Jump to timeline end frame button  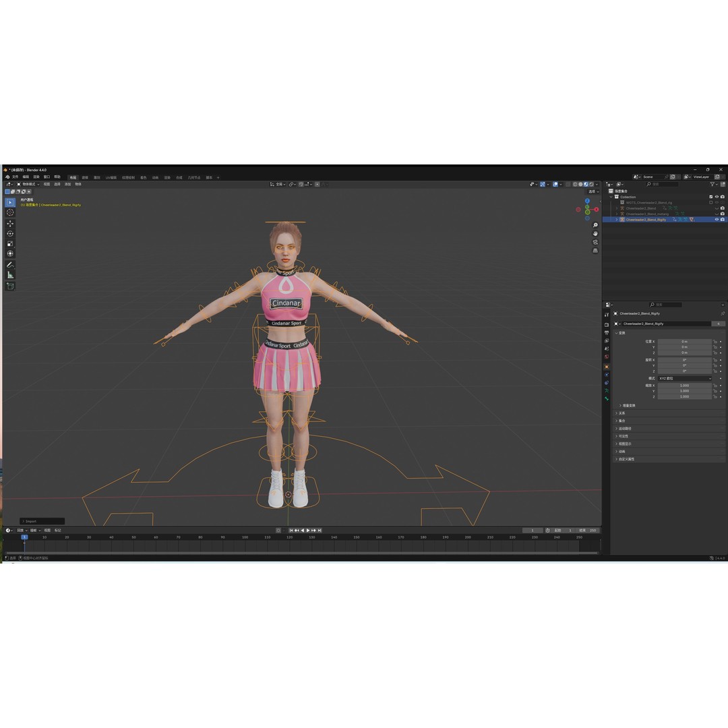click(320, 530)
